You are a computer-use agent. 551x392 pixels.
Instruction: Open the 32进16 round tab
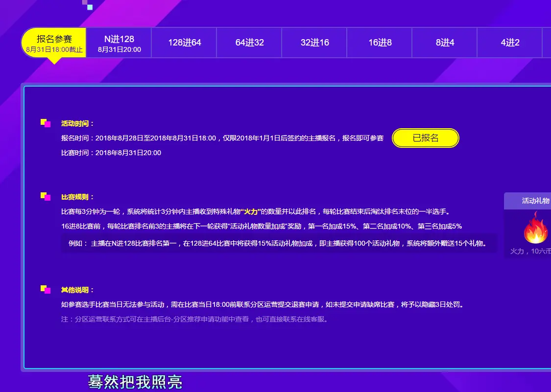click(x=314, y=43)
